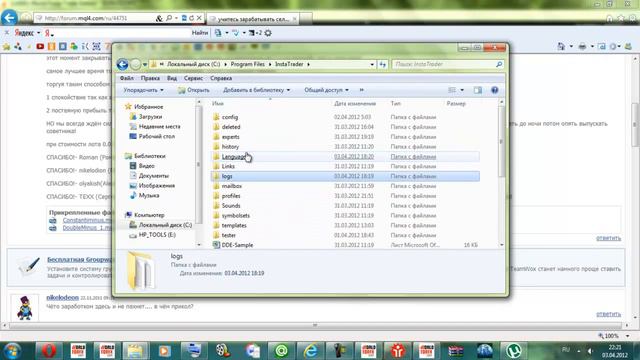Open the view options dropdown arrow
The height and width of the screenshot is (360, 640).
click(x=462, y=90)
